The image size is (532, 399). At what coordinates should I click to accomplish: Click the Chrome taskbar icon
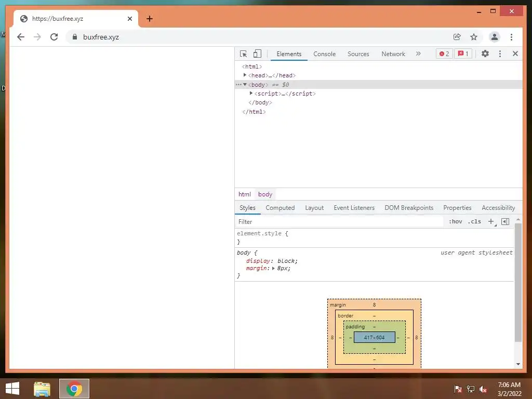click(74, 389)
